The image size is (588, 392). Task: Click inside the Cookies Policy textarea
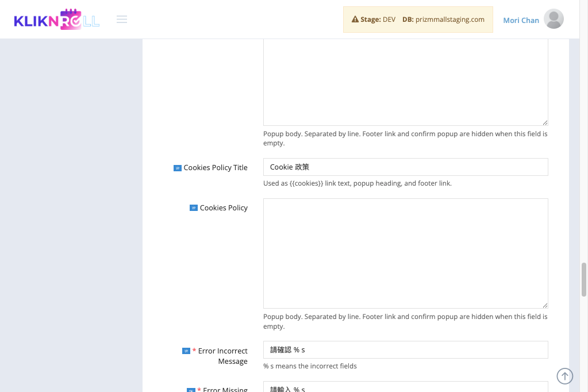tap(405, 253)
